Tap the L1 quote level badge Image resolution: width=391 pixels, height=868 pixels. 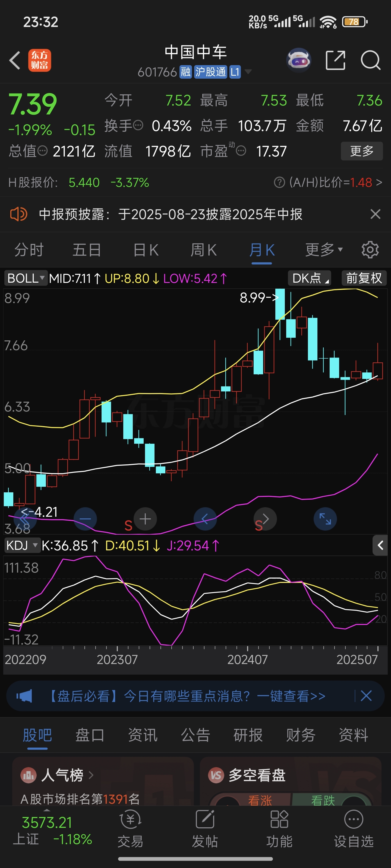(x=235, y=72)
